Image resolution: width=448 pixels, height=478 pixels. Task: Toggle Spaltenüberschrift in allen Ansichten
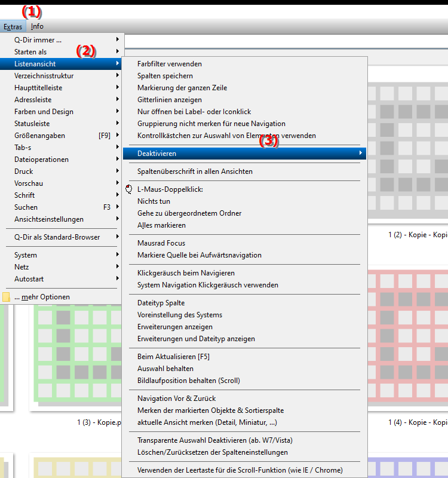point(244,171)
